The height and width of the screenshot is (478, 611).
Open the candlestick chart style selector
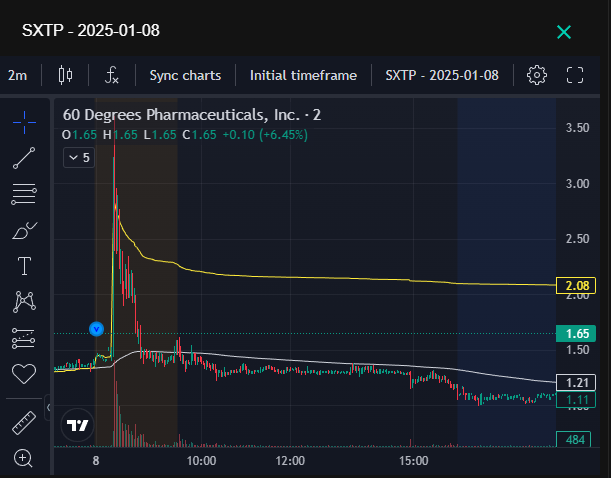click(65, 75)
